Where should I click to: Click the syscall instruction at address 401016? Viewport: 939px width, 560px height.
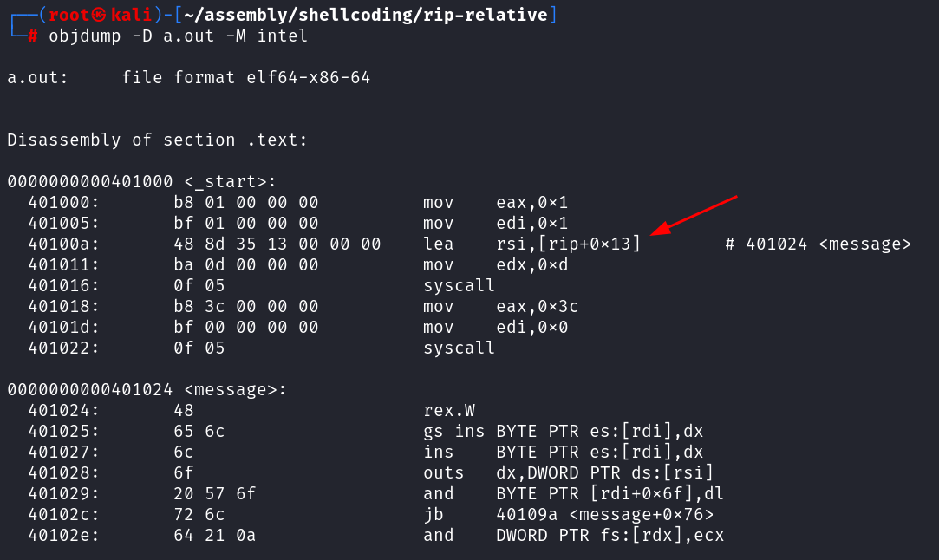coord(459,286)
